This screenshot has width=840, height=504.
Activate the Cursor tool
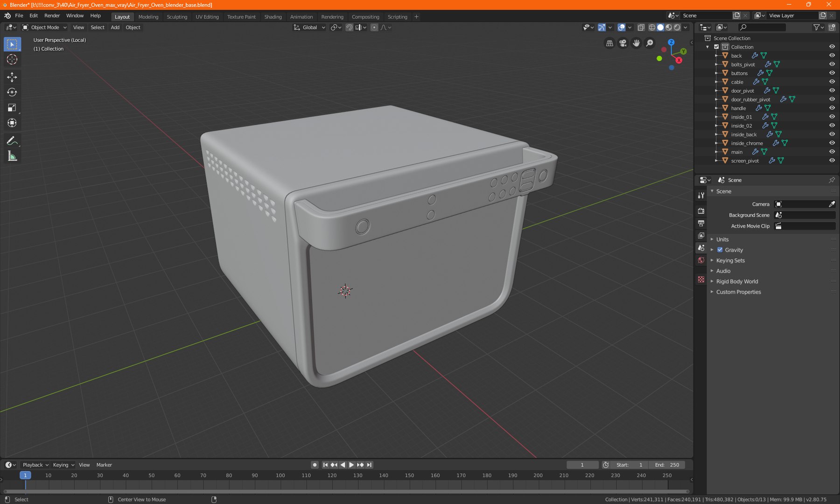(12, 59)
